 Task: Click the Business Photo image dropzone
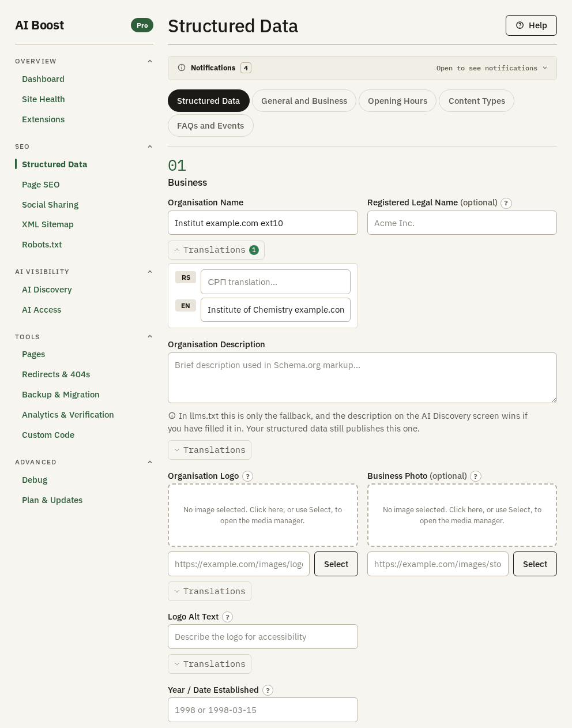tap(462, 515)
